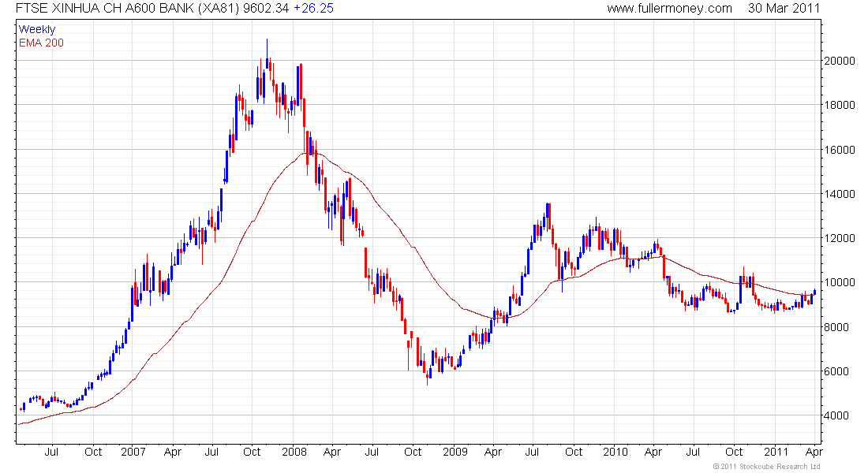Screen dimensions: 868x473
Task: Click the last candlestick at the chart's right edge
Action: coord(814,292)
